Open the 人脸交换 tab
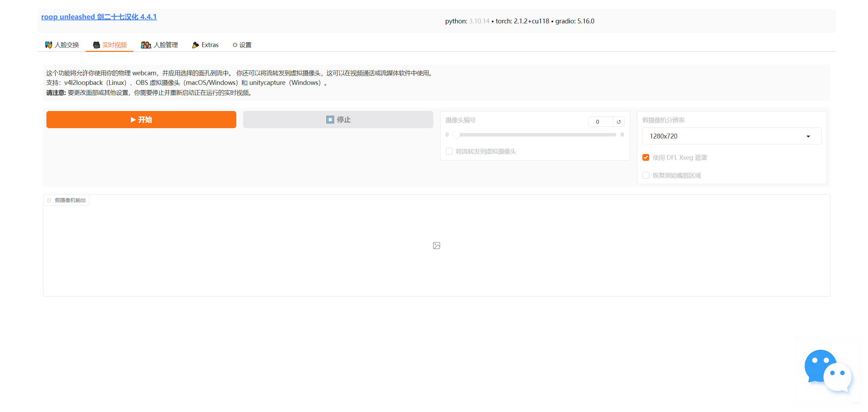868x412 pixels. click(61, 45)
